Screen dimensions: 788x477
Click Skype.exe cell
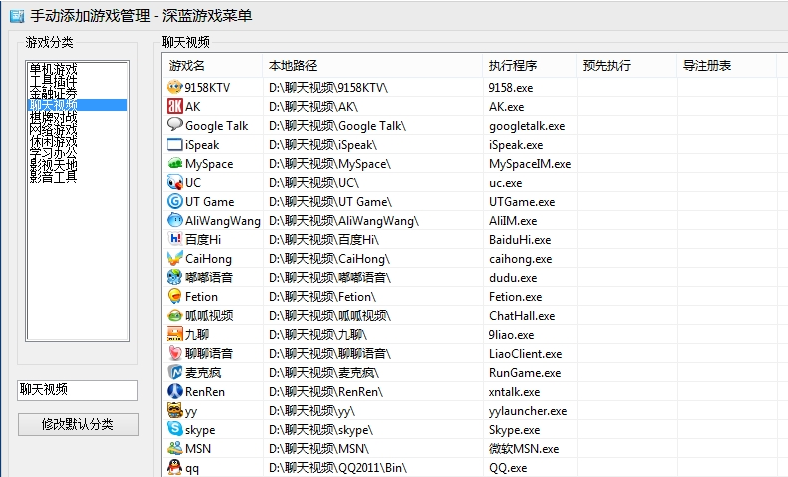tap(515, 430)
